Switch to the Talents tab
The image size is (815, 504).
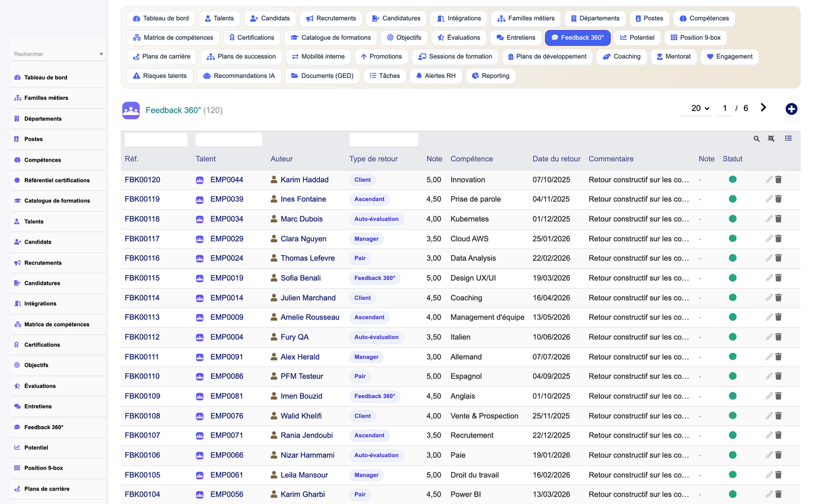point(219,19)
